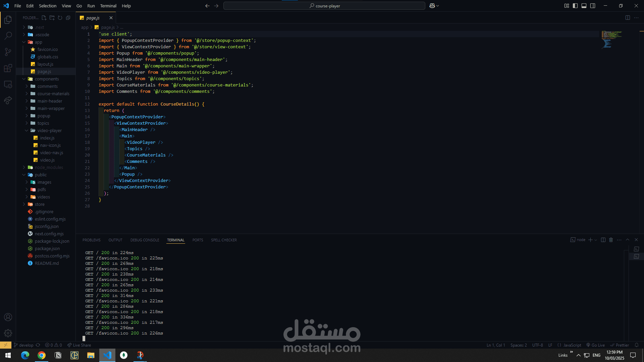
Task: Click Go Live in the status bar
Action: point(595,345)
